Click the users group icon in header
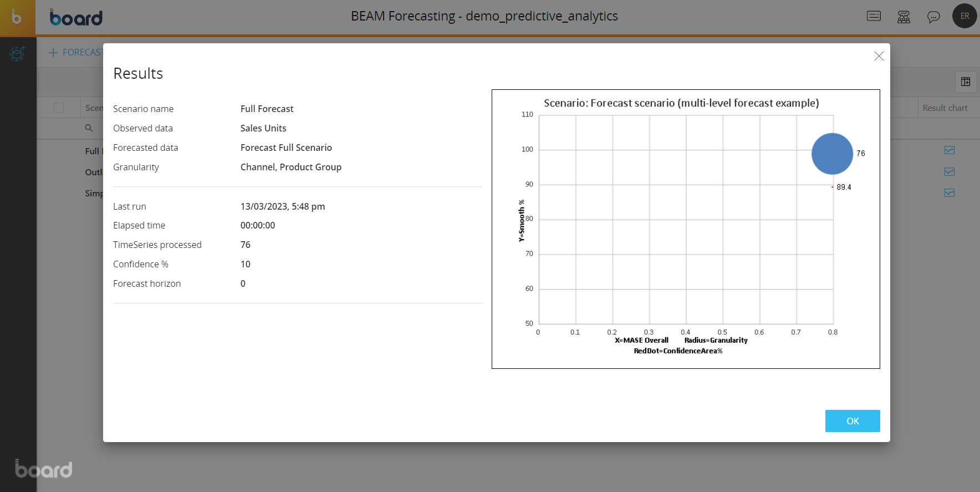This screenshot has width=980, height=492. tap(904, 17)
